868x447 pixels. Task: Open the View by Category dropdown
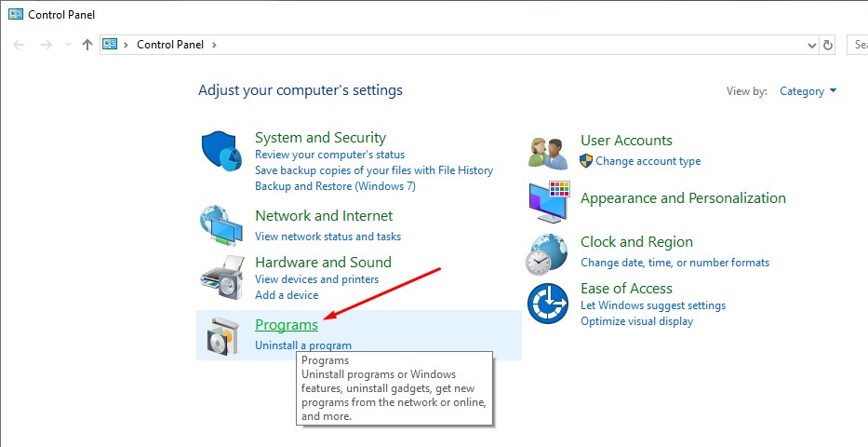tap(808, 91)
